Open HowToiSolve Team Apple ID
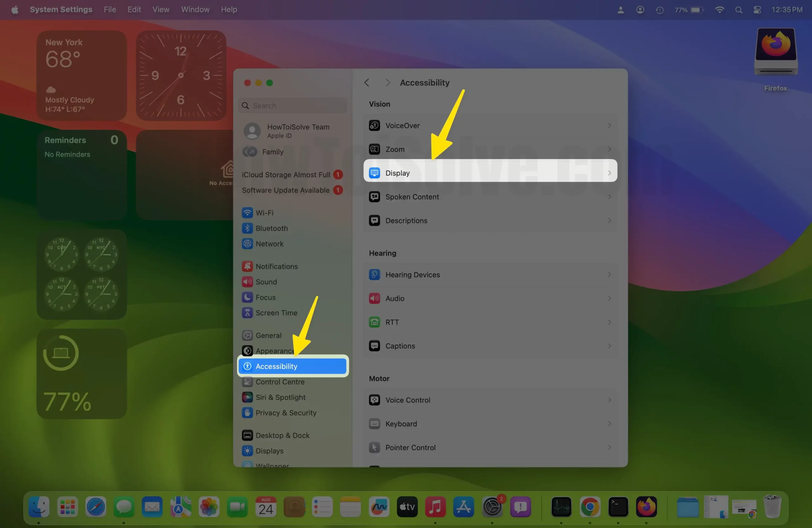 tap(293, 131)
